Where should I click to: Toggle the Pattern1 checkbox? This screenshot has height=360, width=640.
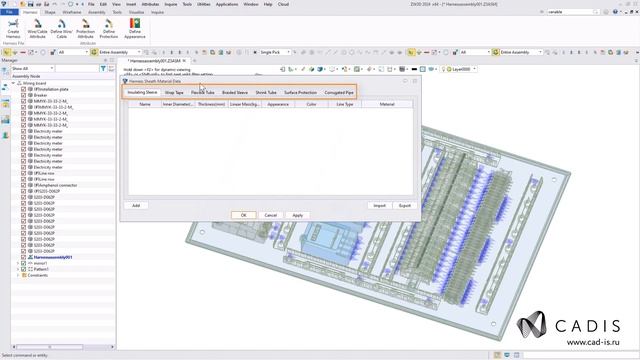click(23, 269)
